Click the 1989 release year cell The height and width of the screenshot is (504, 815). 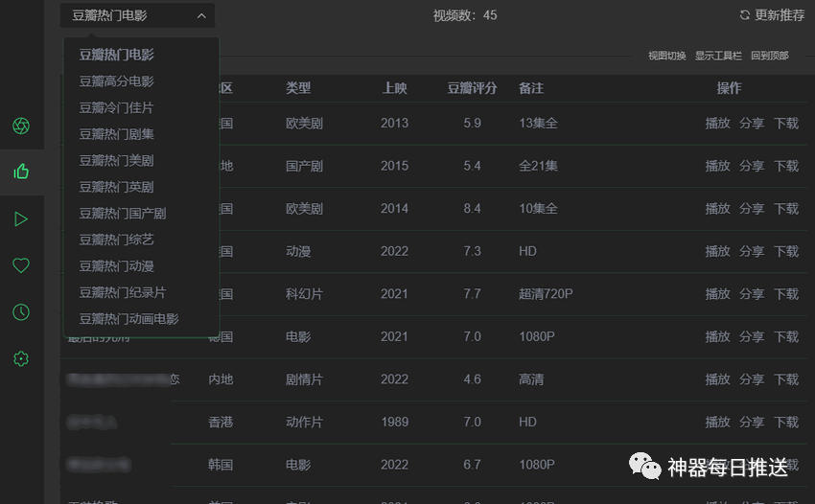[394, 422]
